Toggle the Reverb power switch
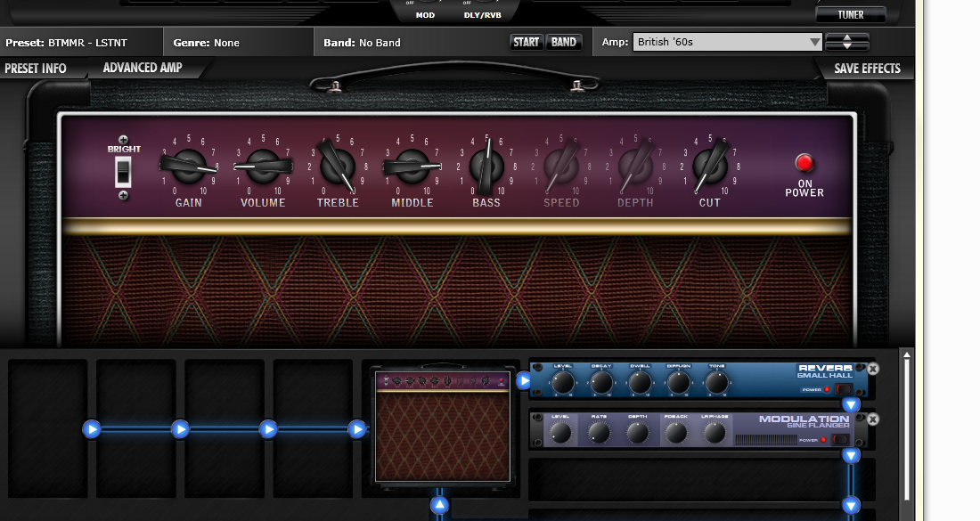 point(843,389)
